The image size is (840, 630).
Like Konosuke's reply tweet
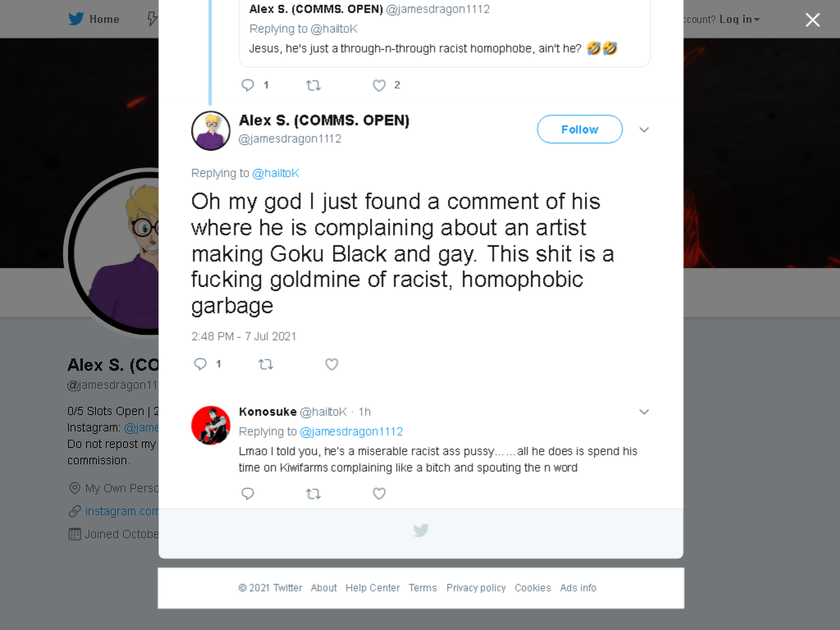point(379,493)
